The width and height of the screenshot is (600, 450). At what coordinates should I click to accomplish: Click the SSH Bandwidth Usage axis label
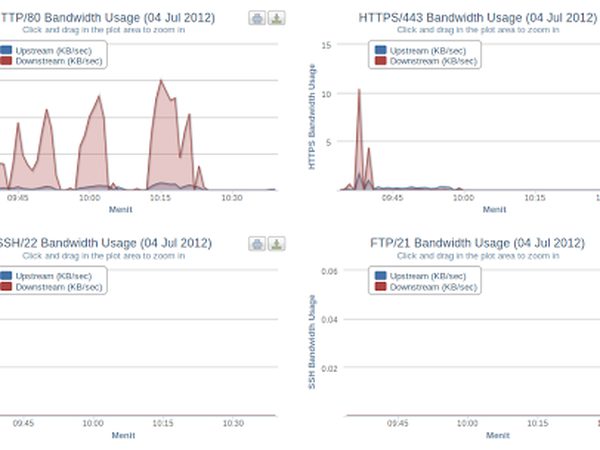(312, 342)
